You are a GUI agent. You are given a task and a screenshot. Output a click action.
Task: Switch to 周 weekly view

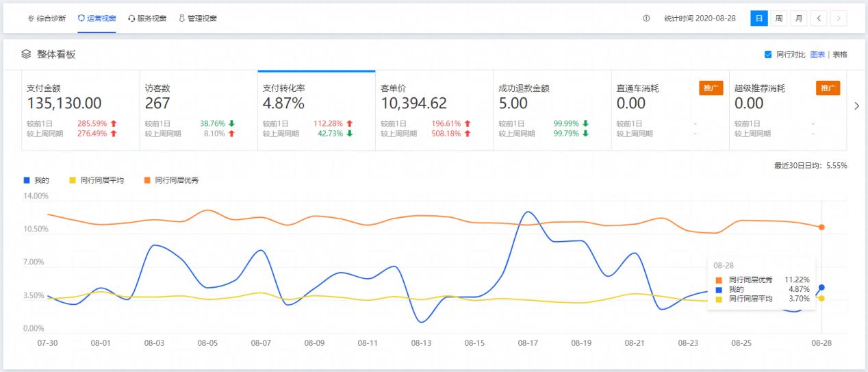point(779,18)
